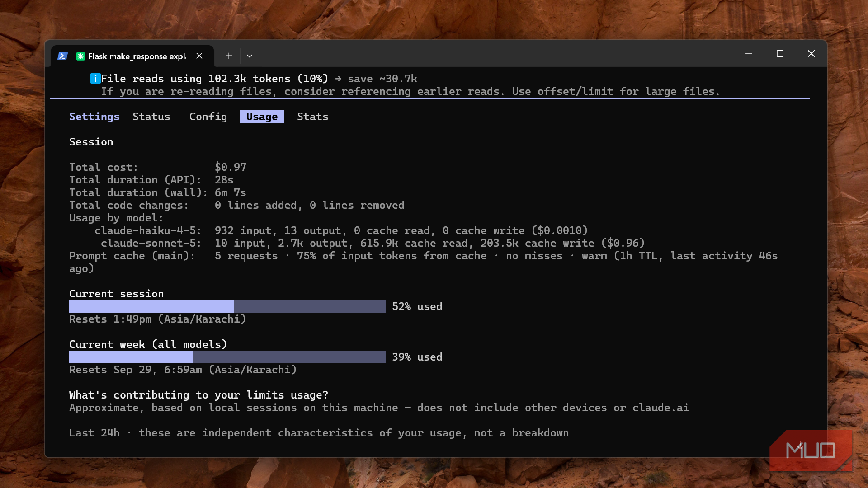Close the Flask make_response tab
The height and width of the screenshot is (488, 868).
tap(199, 56)
